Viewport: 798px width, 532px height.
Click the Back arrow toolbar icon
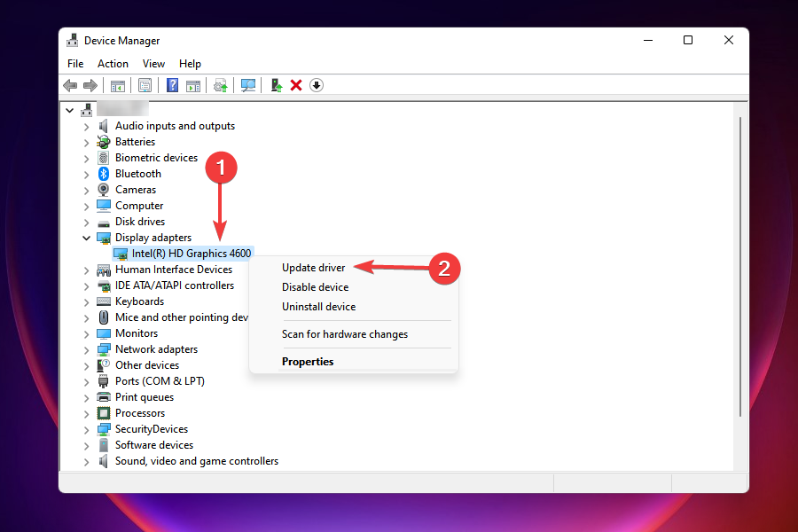coord(70,85)
